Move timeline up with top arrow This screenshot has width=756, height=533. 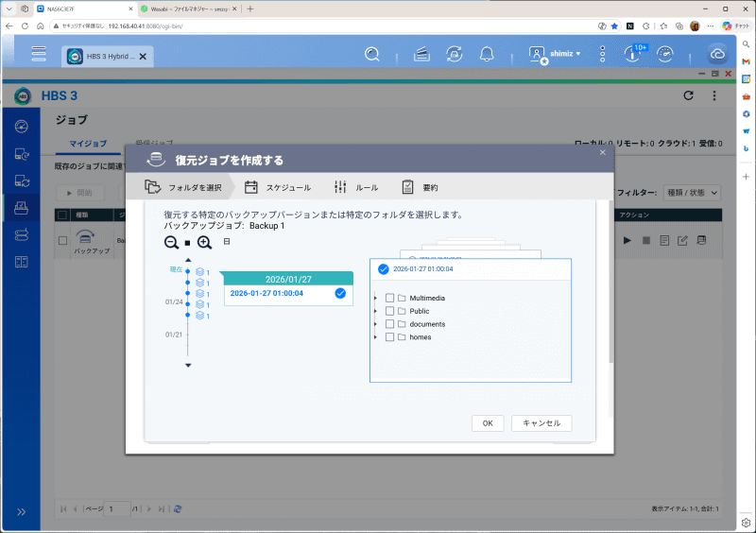tap(188, 261)
